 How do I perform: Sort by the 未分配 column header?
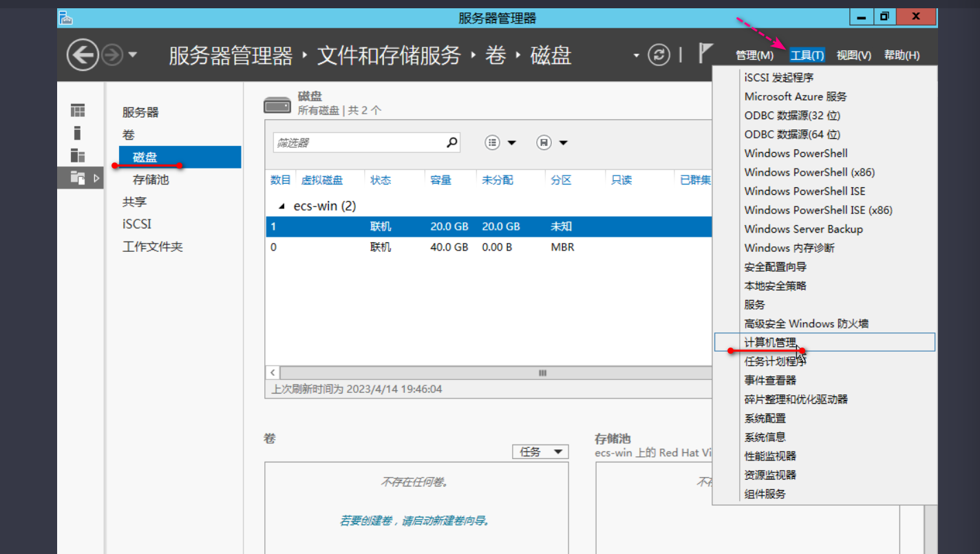[x=497, y=180]
